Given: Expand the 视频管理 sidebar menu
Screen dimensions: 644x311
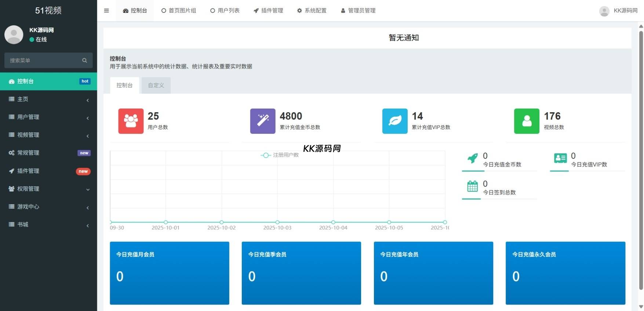Looking at the screenshot, I should click(48, 135).
